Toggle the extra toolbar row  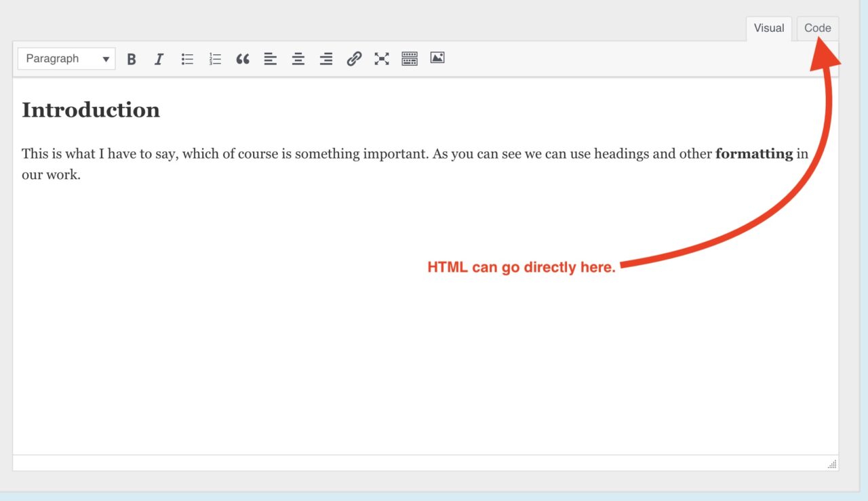(410, 59)
